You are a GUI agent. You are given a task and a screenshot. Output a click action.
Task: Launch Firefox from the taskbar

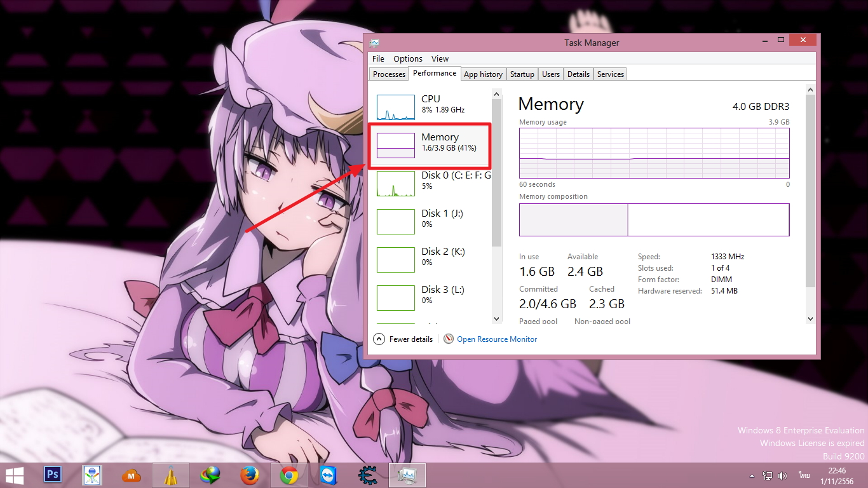click(250, 475)
